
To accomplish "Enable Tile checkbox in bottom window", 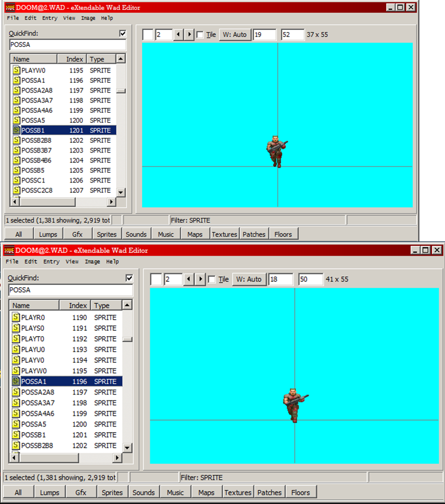I will click(x=212, y=280).
